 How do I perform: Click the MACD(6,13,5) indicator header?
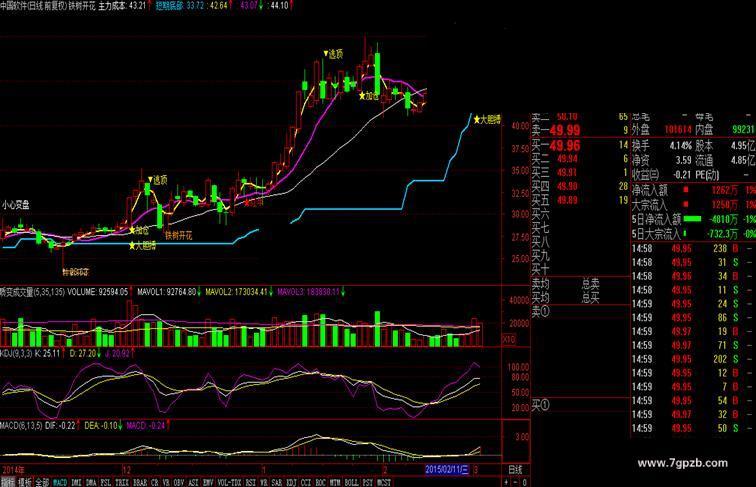tap(21, 426)
